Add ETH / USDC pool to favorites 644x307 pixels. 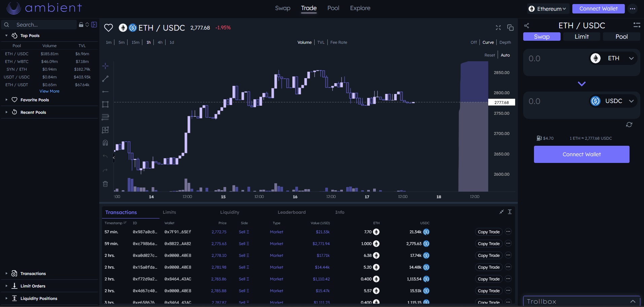(108, 28)
